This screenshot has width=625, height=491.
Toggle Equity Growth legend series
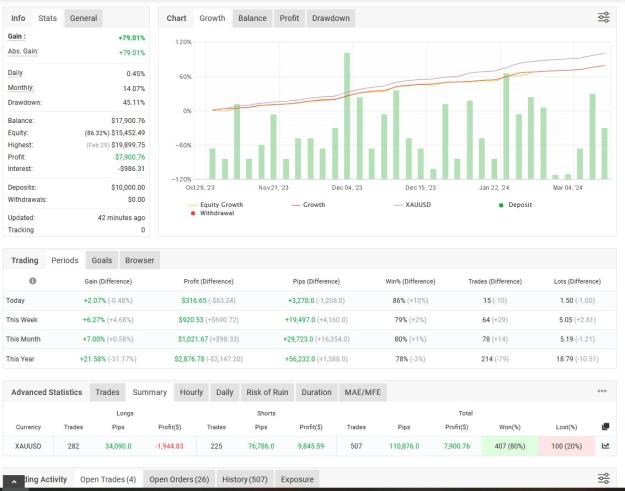pyautogui.click(x=215, y=204)
